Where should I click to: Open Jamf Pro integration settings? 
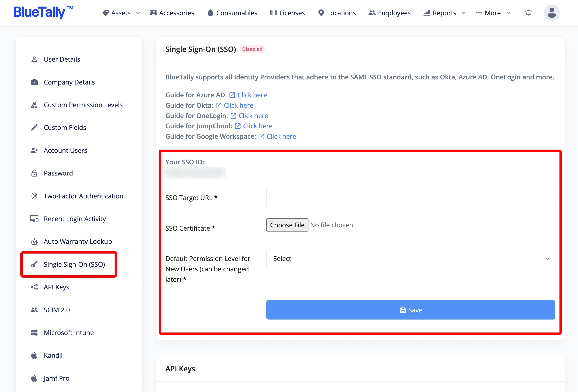(x=57, y=378)
